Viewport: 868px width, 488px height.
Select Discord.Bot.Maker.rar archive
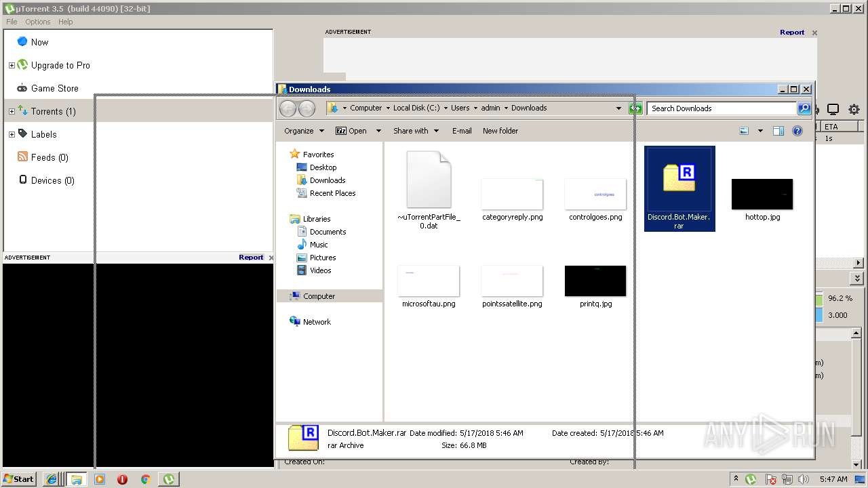click(x=679, y=189)
